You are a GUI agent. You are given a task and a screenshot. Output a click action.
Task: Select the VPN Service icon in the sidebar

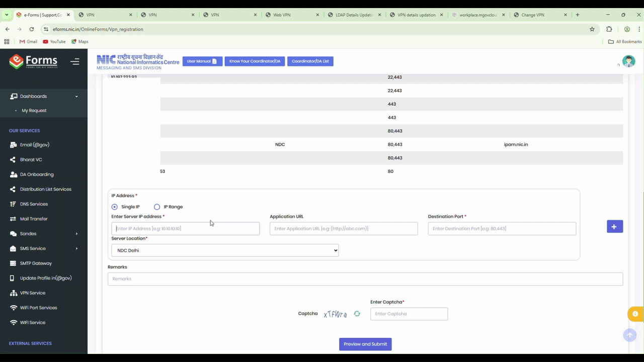coord(13,293)
